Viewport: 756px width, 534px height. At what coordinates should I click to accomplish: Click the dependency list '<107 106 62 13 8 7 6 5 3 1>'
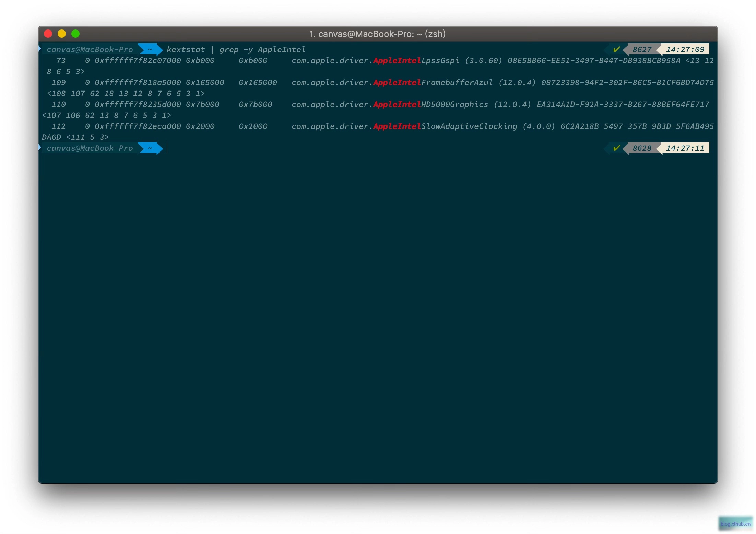(106, 116)
